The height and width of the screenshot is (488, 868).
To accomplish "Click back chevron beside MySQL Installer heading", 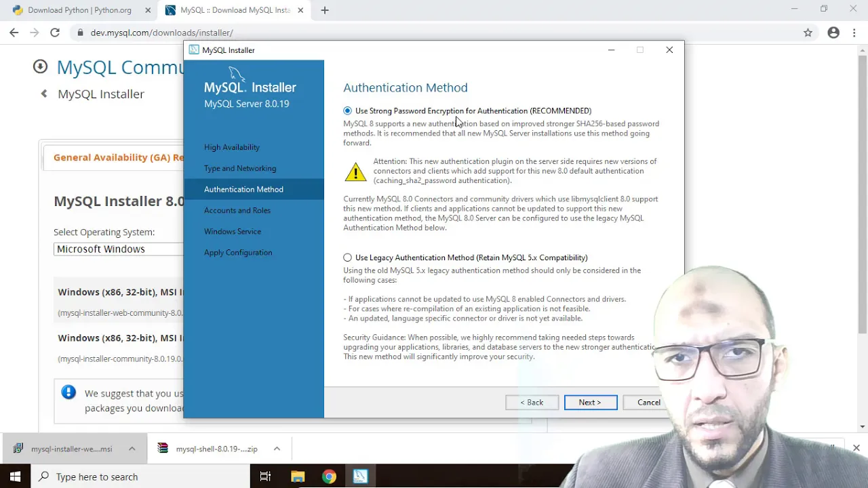I will 44,94.
